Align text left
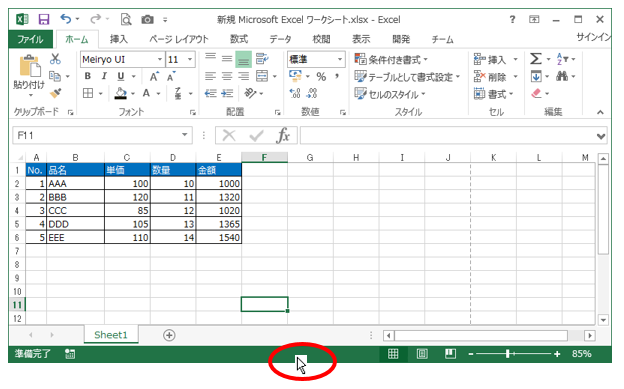Viewport: 624px width, 389px height. tap(211, 76)
